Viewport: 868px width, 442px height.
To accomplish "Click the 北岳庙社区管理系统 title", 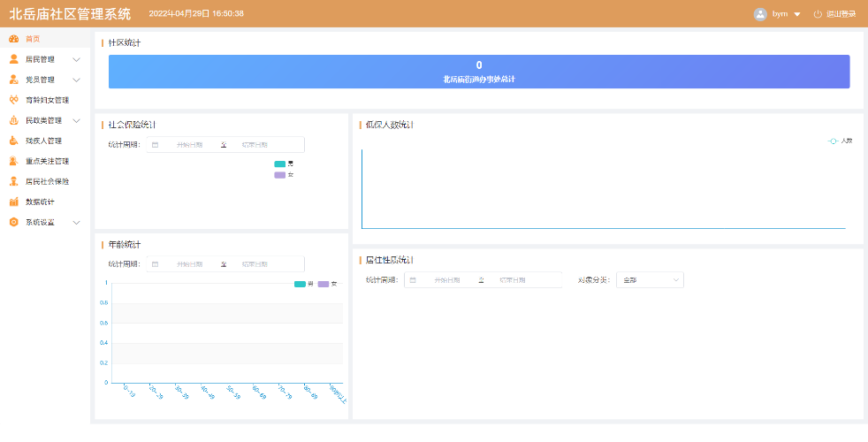I will pyautogui.click(x=70, y=14).
